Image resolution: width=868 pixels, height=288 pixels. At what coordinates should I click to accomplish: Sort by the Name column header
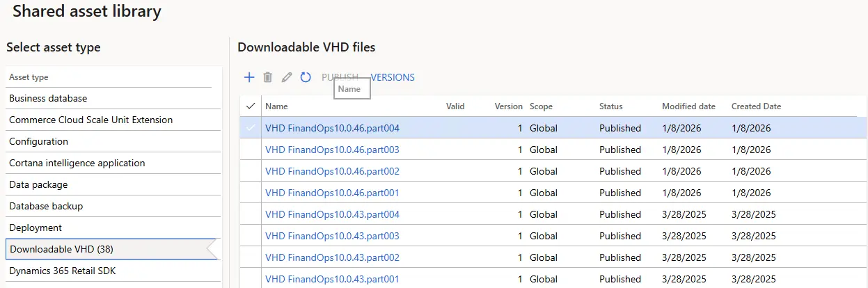276,106
